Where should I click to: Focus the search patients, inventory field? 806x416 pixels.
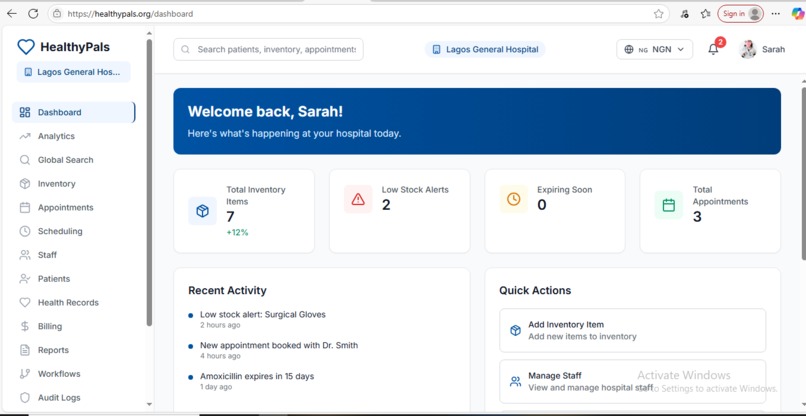pos(268,49)
